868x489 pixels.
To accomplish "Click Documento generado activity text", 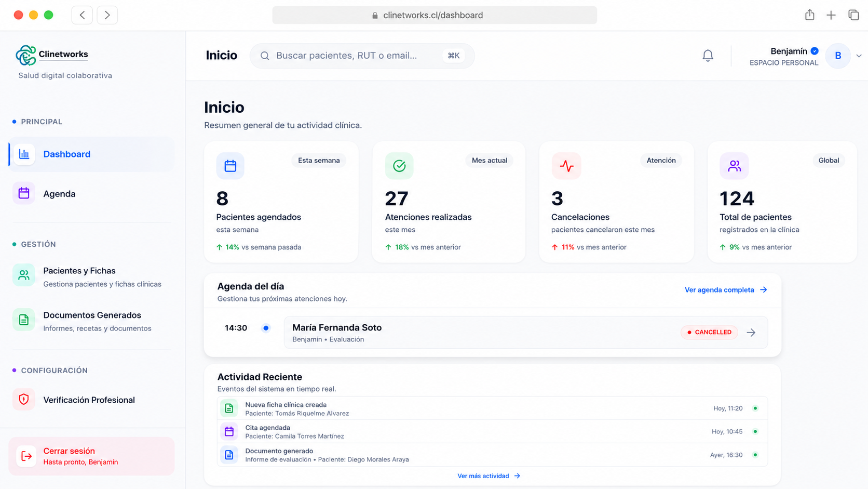I will click(279, 451).
